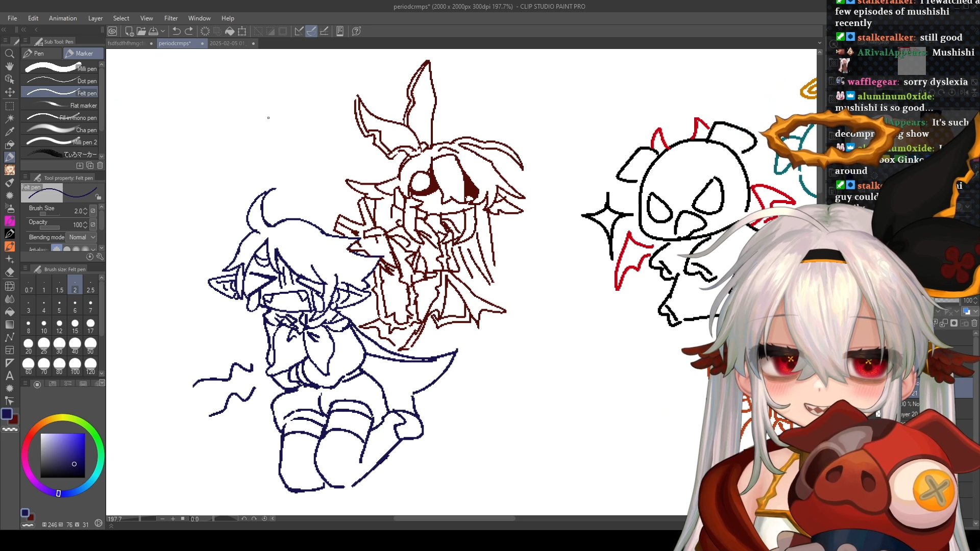Click the Undo arrow in toolbar
The image size is (980, 551).
click(x=176, y=31)
